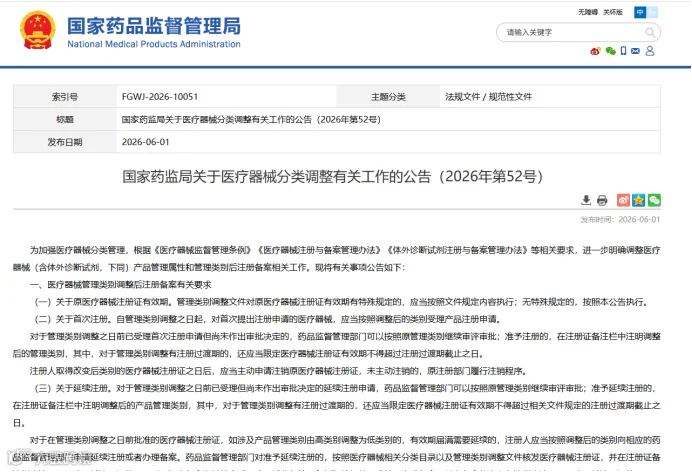Click heading 一、医疗器械管理类别调整后注册备案有关要求
The width and height of the screenshot is (692, 472).
(x=120, y=285)
